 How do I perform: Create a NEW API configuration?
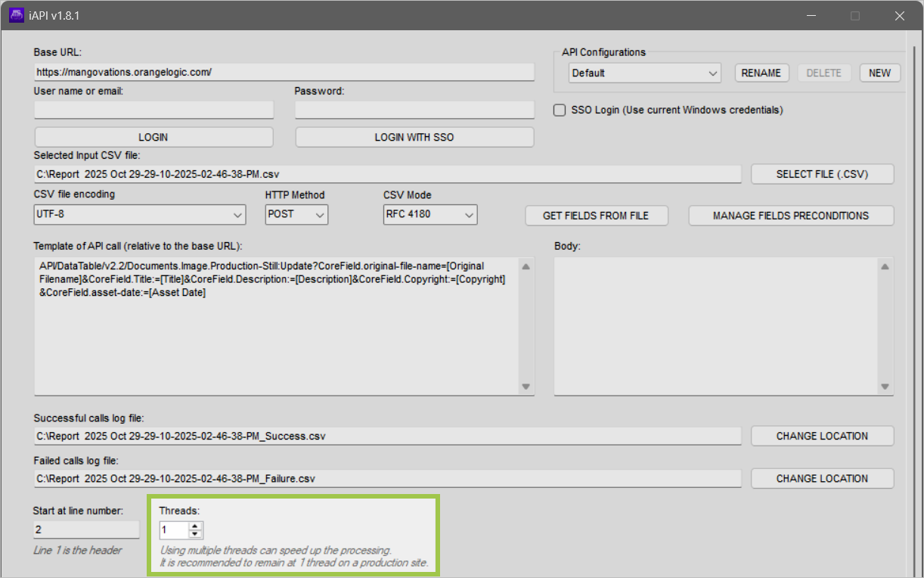(x=879, y=73)
